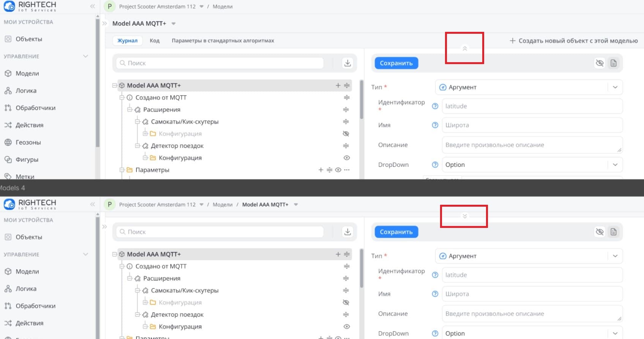
Task: Open Фигуры in the left sidebar
Action: pyautogui.click(x=27, y=160)
